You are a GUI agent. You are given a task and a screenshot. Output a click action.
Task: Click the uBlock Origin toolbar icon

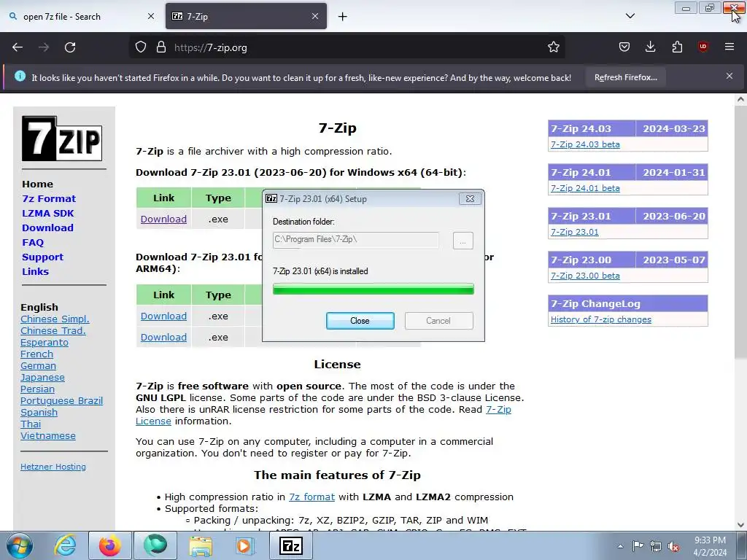(703, 47)
